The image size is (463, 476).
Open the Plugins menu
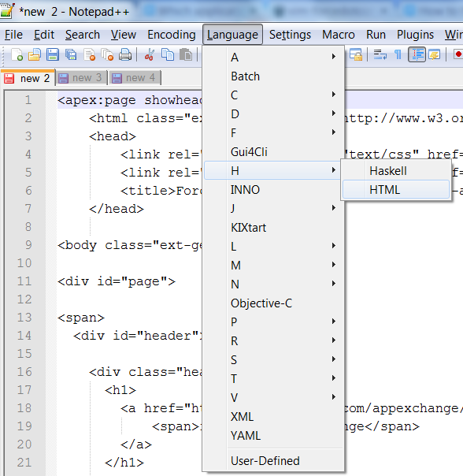click(416, 35)
